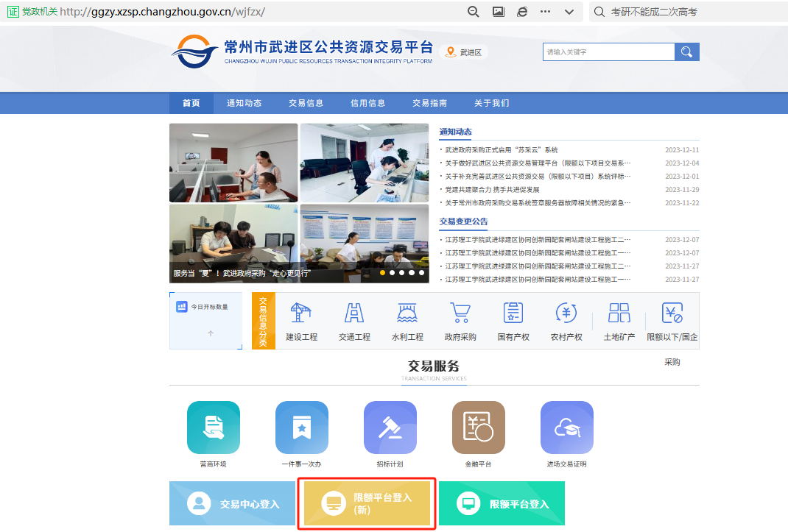Click the magnifier search button in header
Screen dimensions: 788x532
[687, 52]
